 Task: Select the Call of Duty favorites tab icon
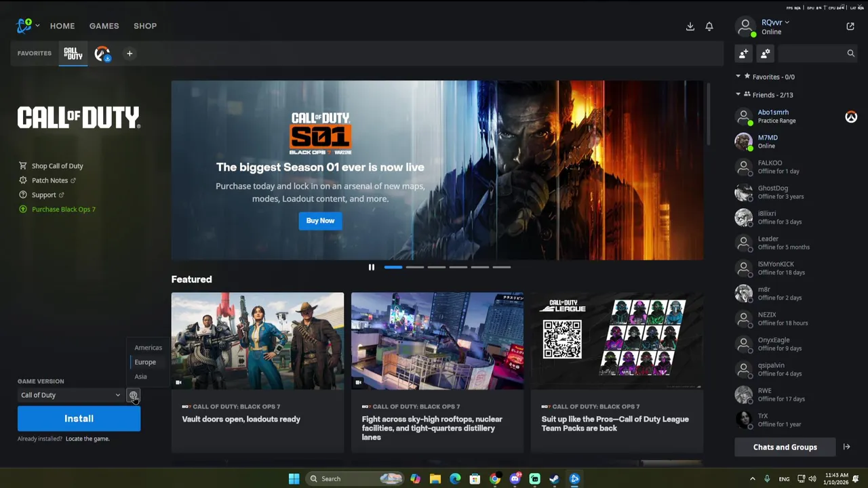73,54
